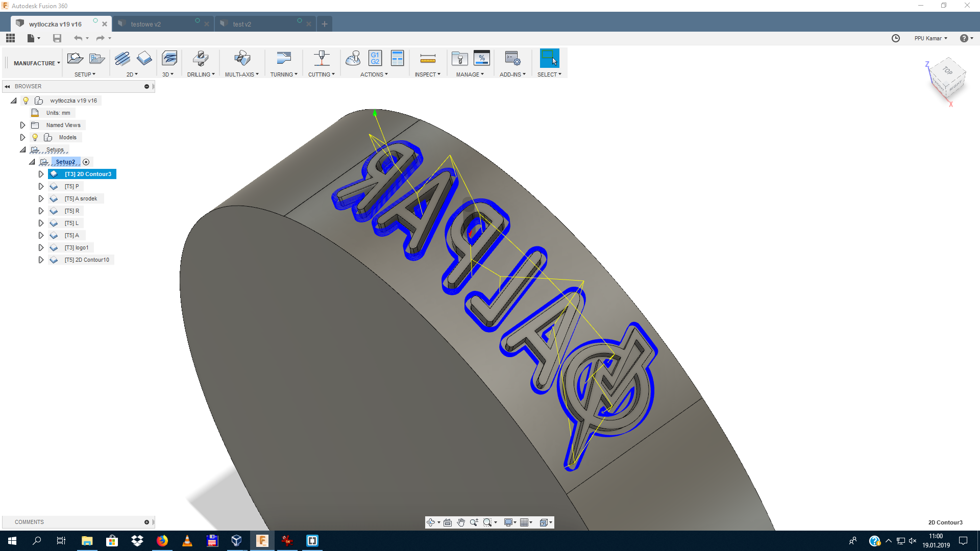The image size is (980, 551).
Task: Open the Help question mark menu
Action: (x=966, y=38)
